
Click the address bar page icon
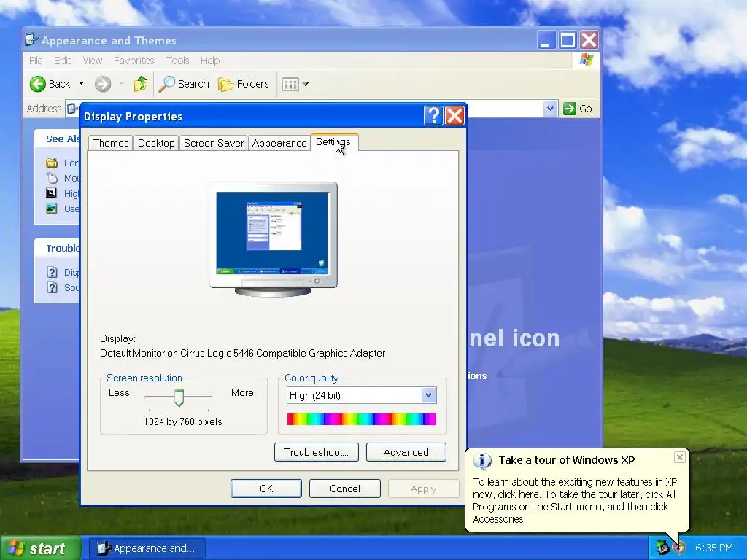72,109
